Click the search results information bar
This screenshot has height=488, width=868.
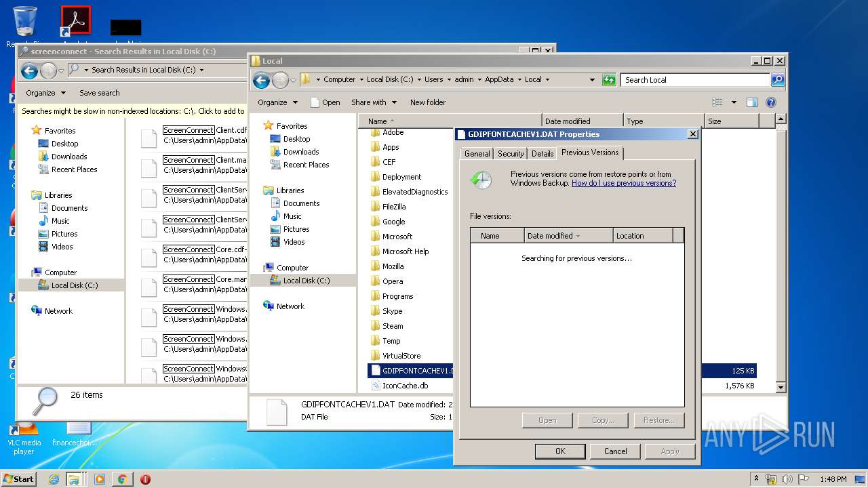click(x=133, y=111)
